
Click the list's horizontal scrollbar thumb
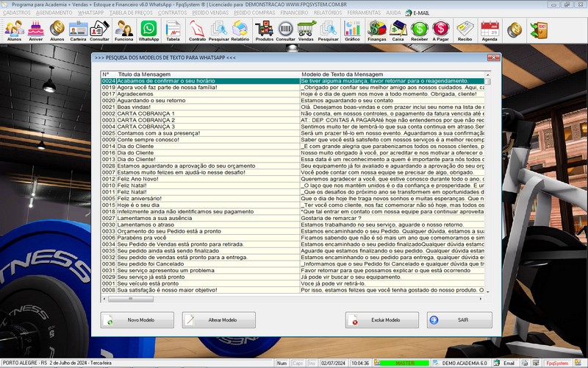click(131, 299)
